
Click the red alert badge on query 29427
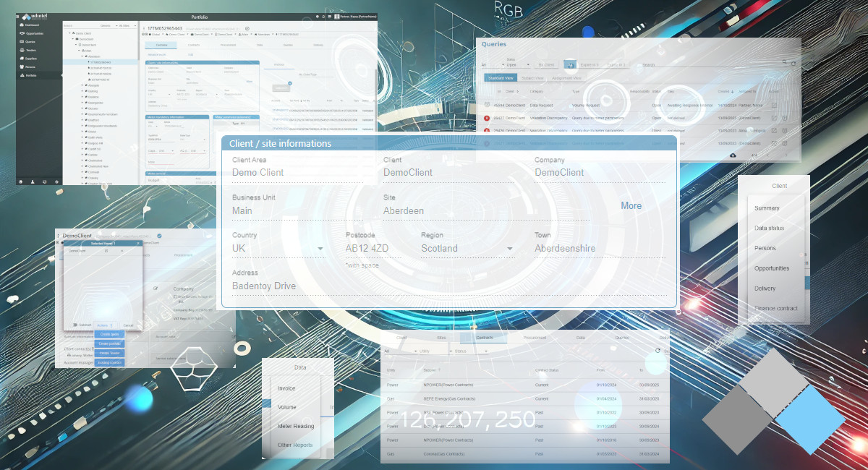click(x=487, y=118)
